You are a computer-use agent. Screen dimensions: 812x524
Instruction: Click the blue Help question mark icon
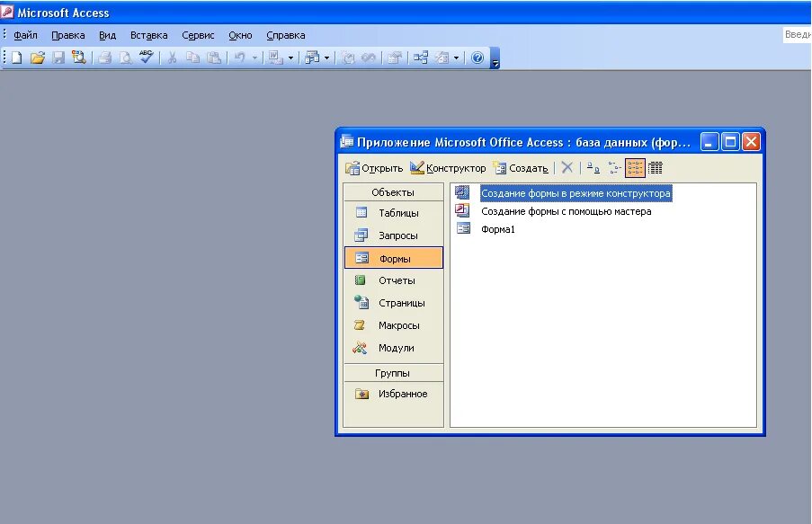pos(477,58)
